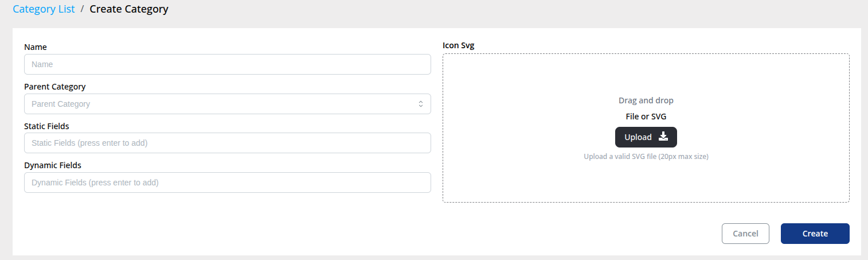Click the Parent Category label

click(55, 87)
